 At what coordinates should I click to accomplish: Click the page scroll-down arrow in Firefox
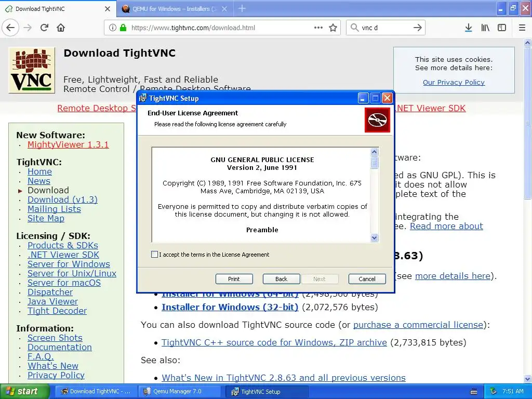point(528,379)
